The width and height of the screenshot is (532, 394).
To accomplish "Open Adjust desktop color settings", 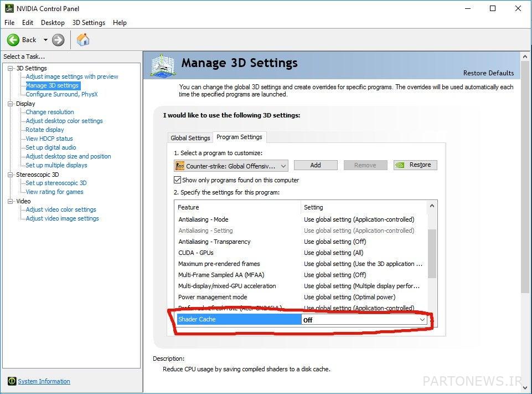I will pyautogui.click(x=64, y=121).
